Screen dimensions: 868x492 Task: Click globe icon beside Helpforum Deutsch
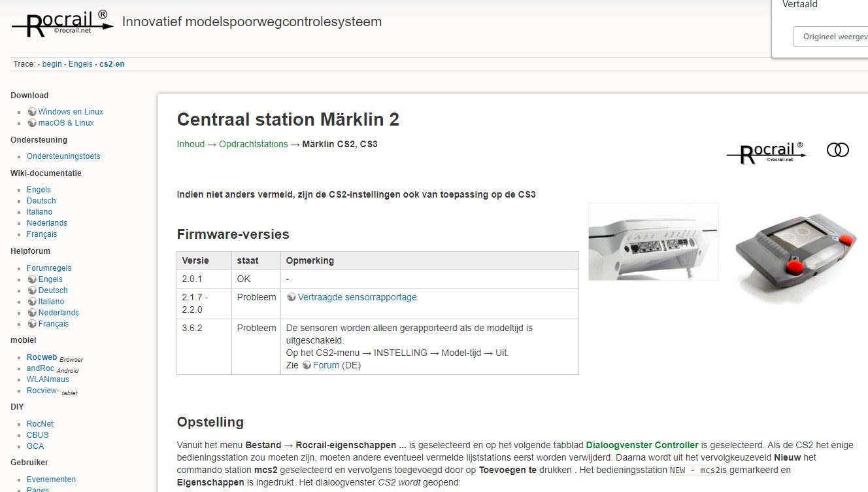point(32,290)
